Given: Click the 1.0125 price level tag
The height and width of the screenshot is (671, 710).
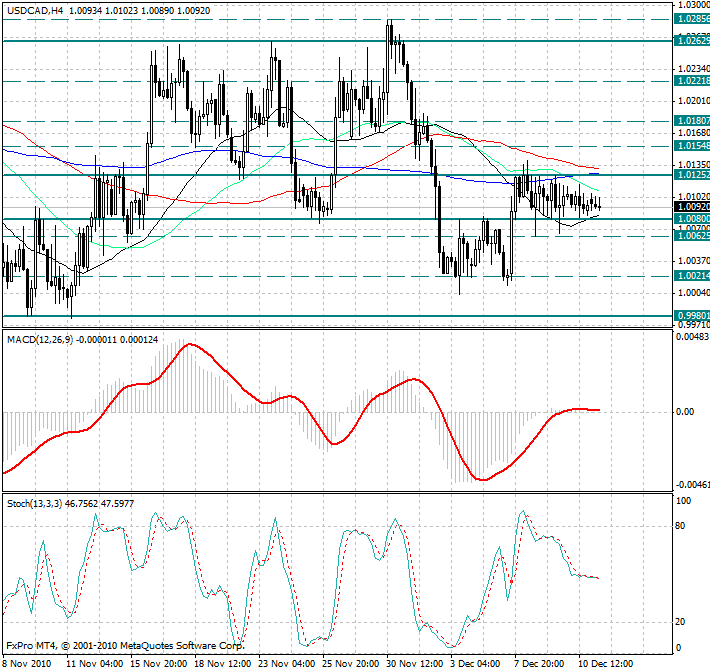Looking at the screenshot, I should (x=692, y=174).
